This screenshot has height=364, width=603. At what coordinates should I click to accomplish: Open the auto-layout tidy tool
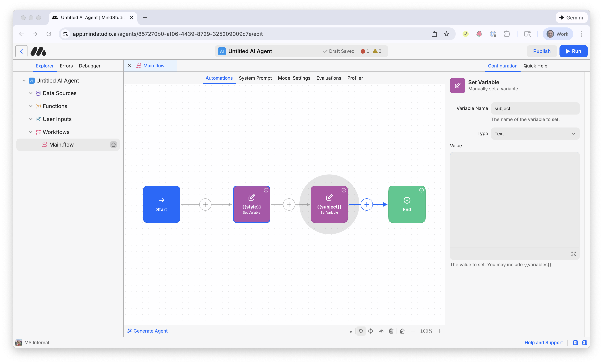click(x=381, y=331)
